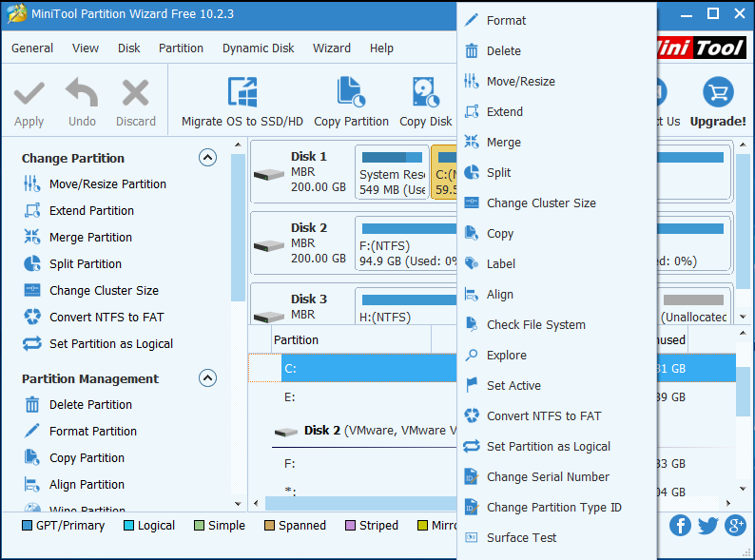Click Align Partition in sidebar

[73, 484]
